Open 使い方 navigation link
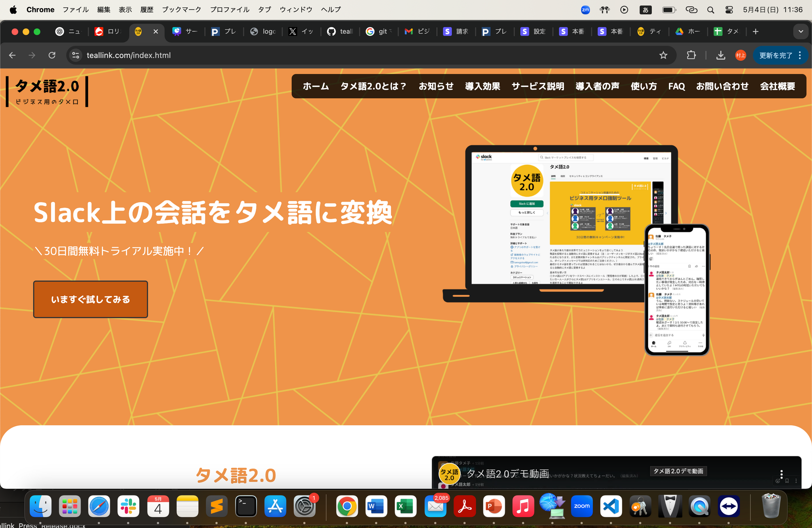The height and width of the screenshot is (528, 812). [644, 86]
